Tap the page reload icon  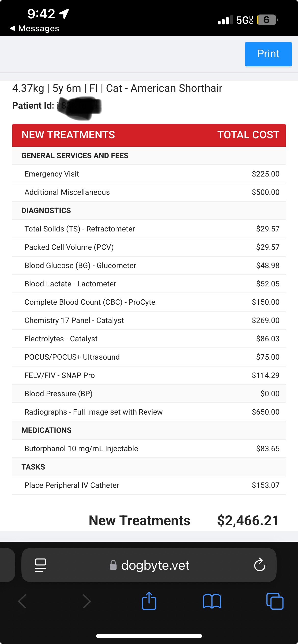[260, 565]
